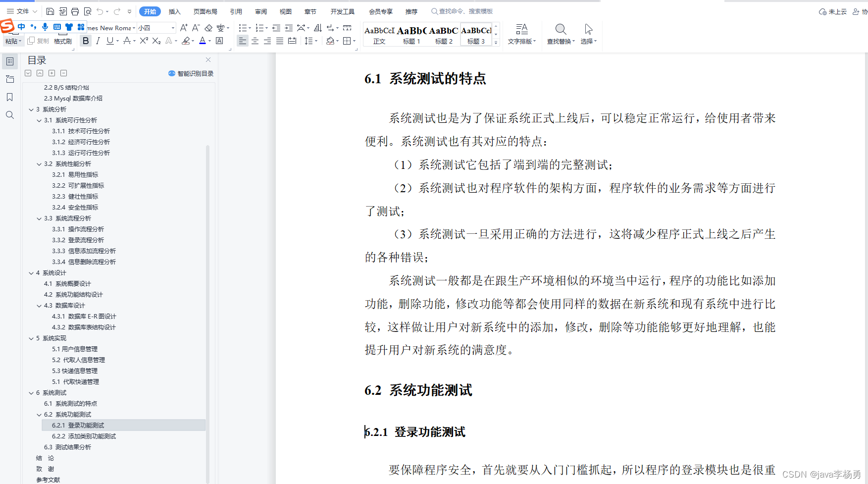Click the Print icon
This screenshot has width=868, height=484.
click(75, 11)
